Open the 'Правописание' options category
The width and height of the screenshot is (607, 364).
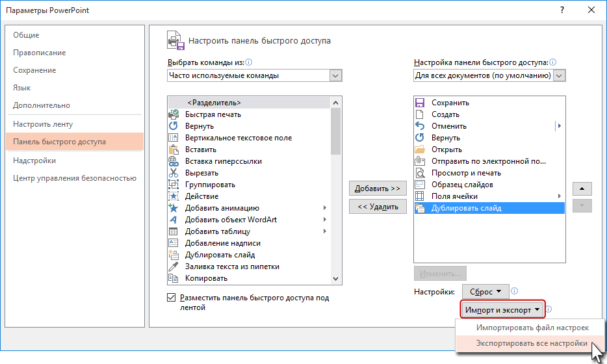coord(75,53)
